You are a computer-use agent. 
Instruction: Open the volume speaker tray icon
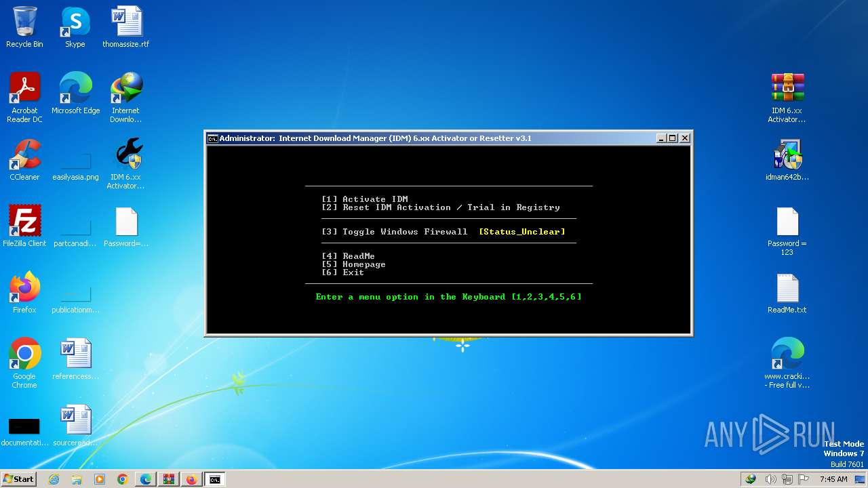click(770, 479)
